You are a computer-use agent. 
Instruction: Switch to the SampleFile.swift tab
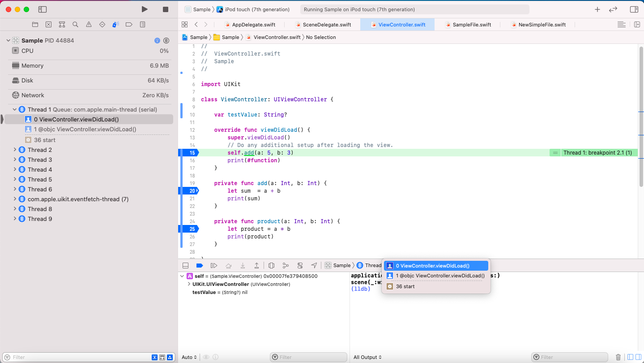coord(469,25)
